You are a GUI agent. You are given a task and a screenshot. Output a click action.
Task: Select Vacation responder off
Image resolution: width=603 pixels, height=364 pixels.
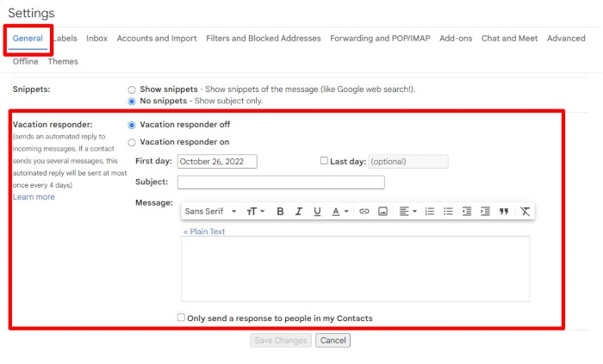click(132, 125)
